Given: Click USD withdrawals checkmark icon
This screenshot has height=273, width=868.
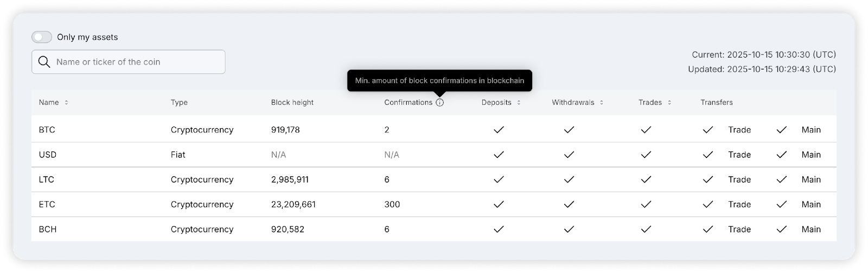Looking at the screenshot, I should click(x=569, y=155).
